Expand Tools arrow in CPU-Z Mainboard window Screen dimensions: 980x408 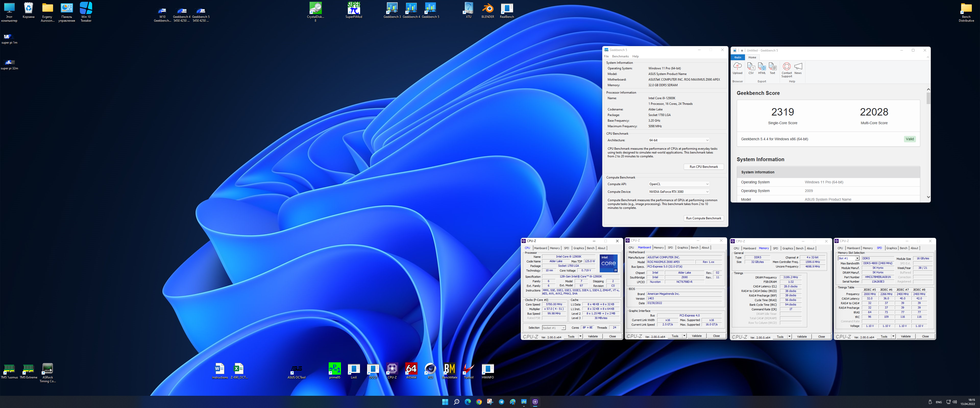pos(684,336)
